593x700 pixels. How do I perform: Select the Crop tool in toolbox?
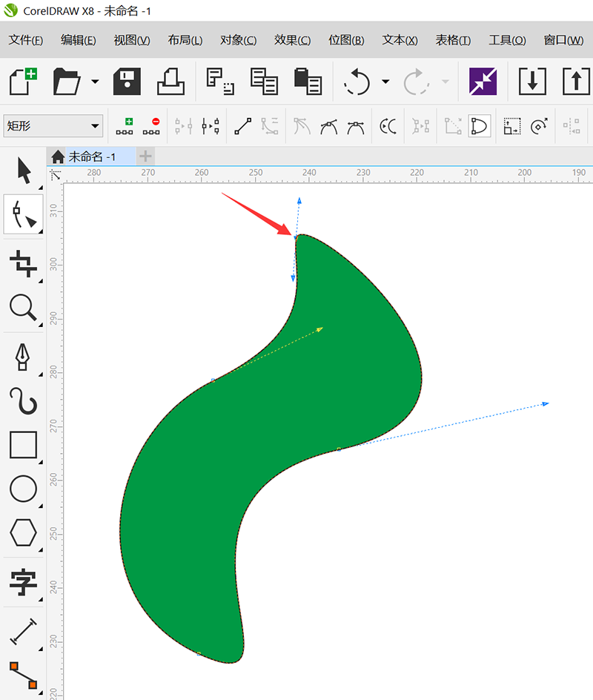(x=24, y=263)
